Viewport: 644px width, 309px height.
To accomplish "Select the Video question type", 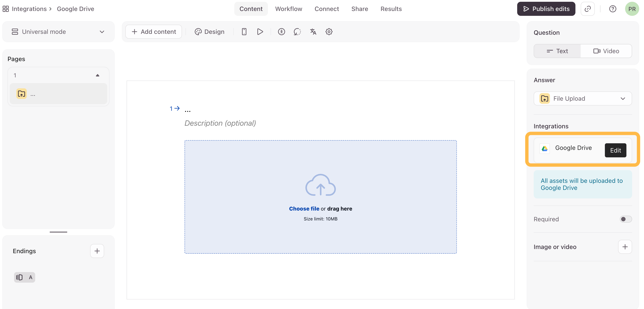I will tap(606, 51).
